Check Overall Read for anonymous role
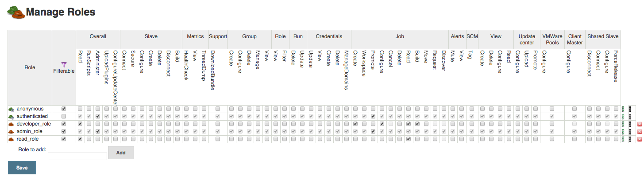 pos(80,109)
